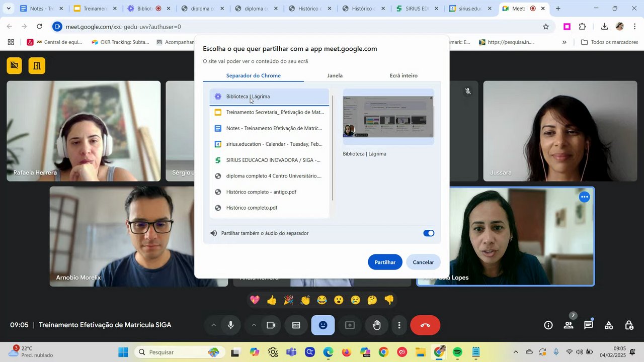
Task: Send the party popper reaction
Action: click(x=288, y=300)
